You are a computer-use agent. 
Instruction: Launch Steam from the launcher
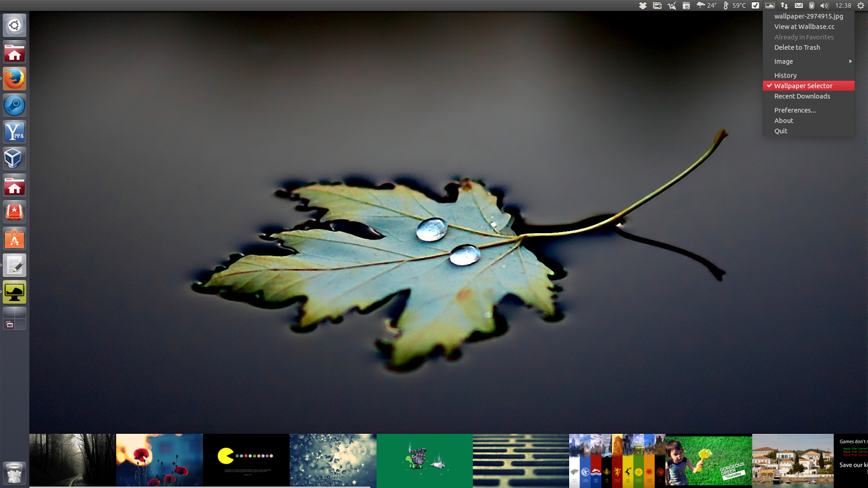14,105
